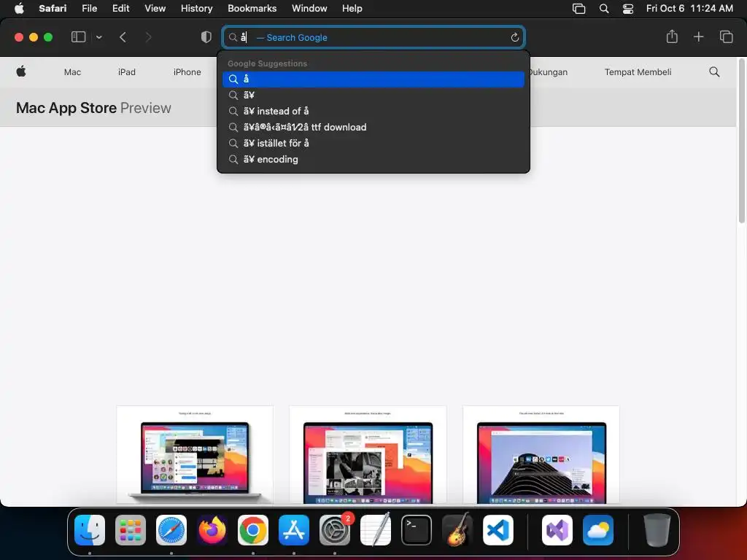Launch Terminal from the Dock

click(x=417, y=530)
